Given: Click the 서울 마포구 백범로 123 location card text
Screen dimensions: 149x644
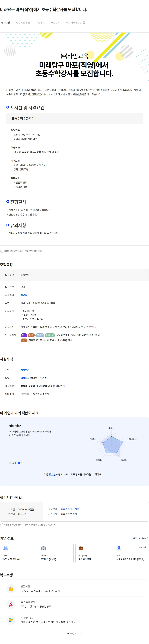Looking at the screenshot, I should coord(131,559).
